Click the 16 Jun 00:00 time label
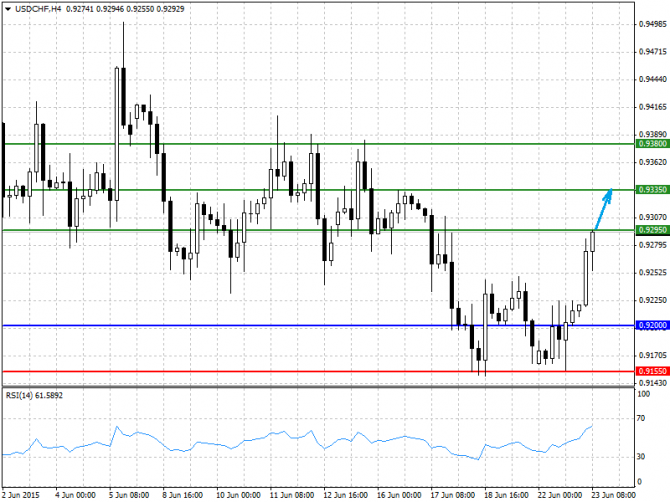 tap(399, 495)
